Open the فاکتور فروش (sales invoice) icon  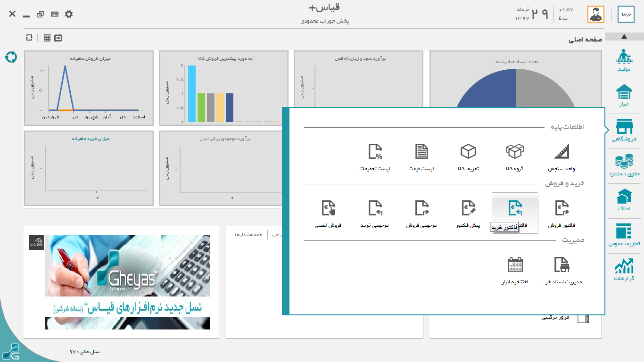(561, 212)
